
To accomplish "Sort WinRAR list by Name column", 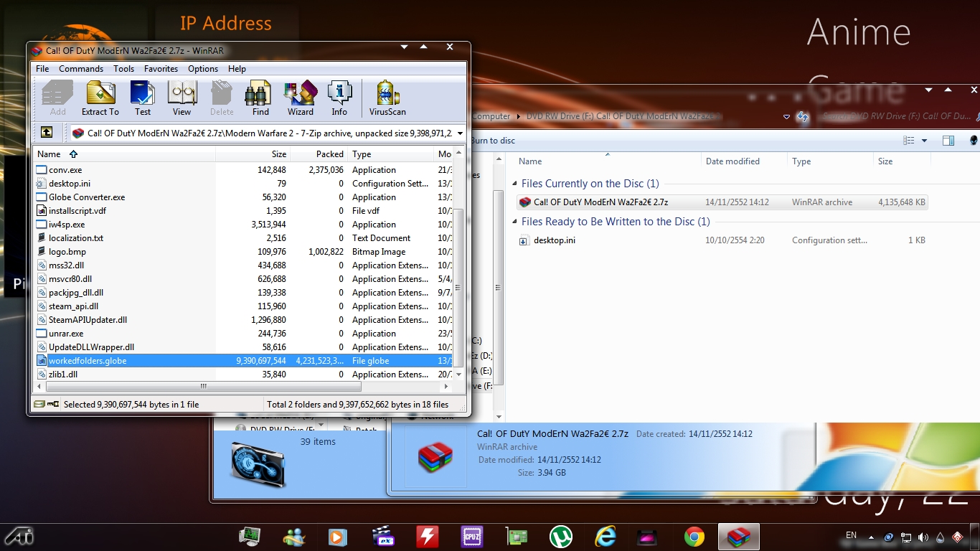I will tap(124, 154).
